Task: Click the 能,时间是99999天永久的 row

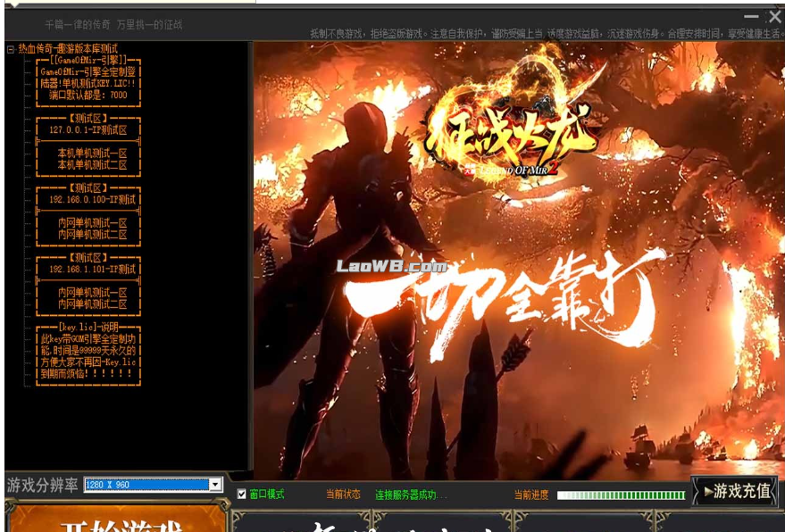Action: (x=88, y=350)
